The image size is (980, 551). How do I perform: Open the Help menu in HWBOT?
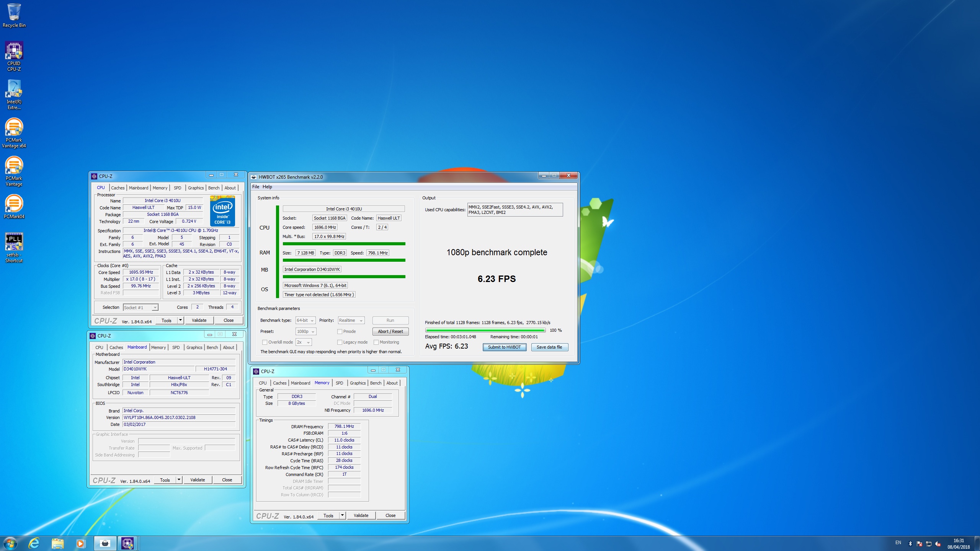(267, 187)
